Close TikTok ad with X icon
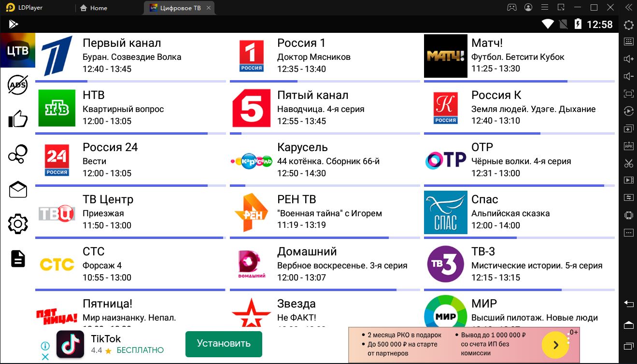Screen dimensions: 637x364 coord(45,357)
